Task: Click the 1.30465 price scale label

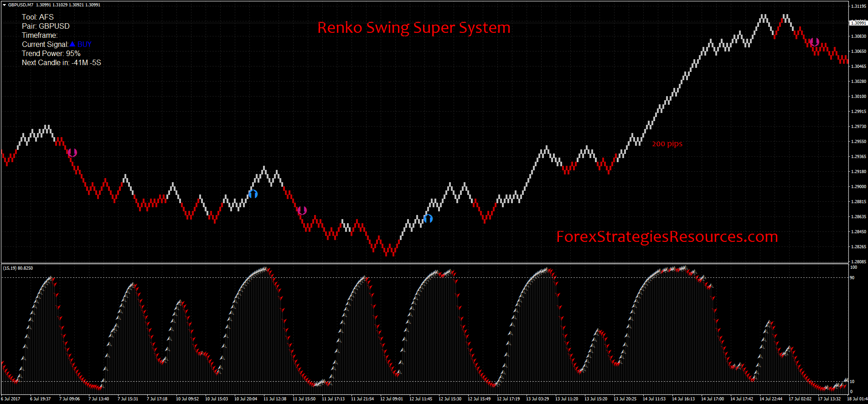Action: (x=858, y=66)
